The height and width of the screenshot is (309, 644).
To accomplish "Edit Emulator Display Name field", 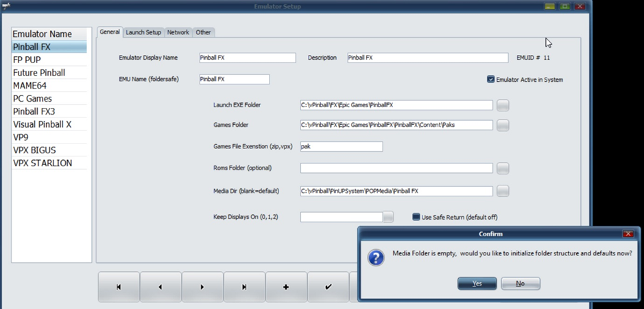I will pos(248,58).
